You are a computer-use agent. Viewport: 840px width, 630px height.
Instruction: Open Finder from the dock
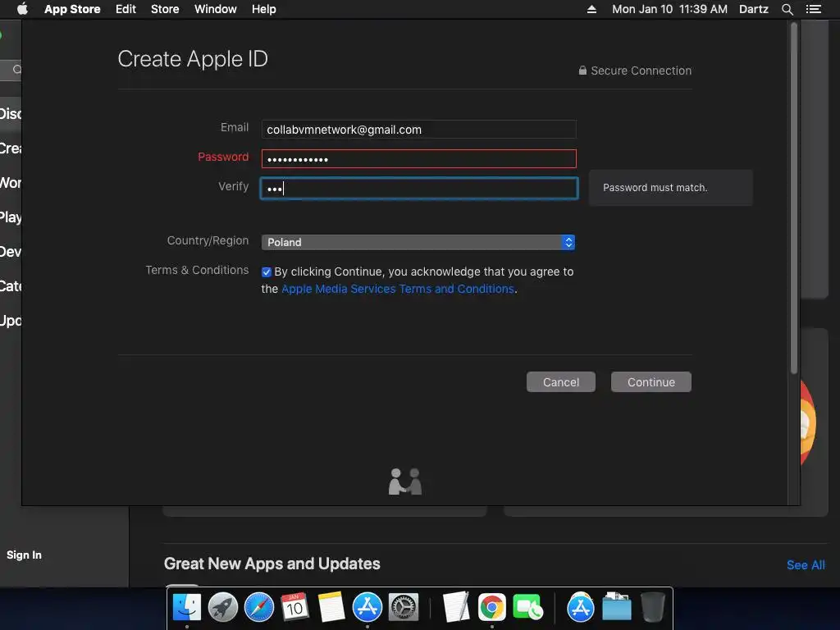point(186,608)
